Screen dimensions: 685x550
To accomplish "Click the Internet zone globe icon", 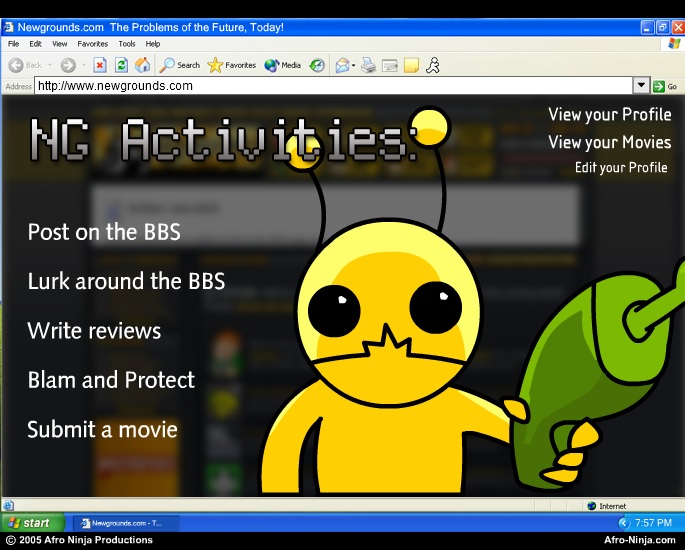I will (x=592, y=506).
